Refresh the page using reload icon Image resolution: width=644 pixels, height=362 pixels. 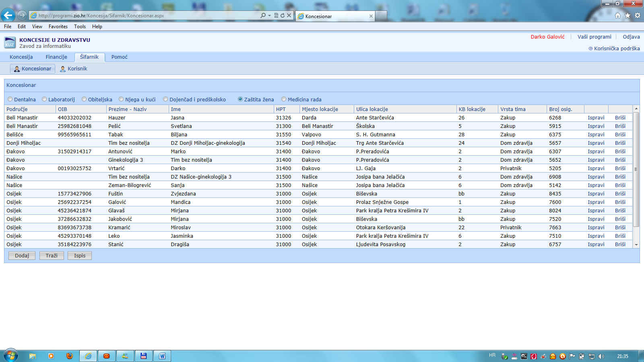pyautogui.click(x=283, y=15)
